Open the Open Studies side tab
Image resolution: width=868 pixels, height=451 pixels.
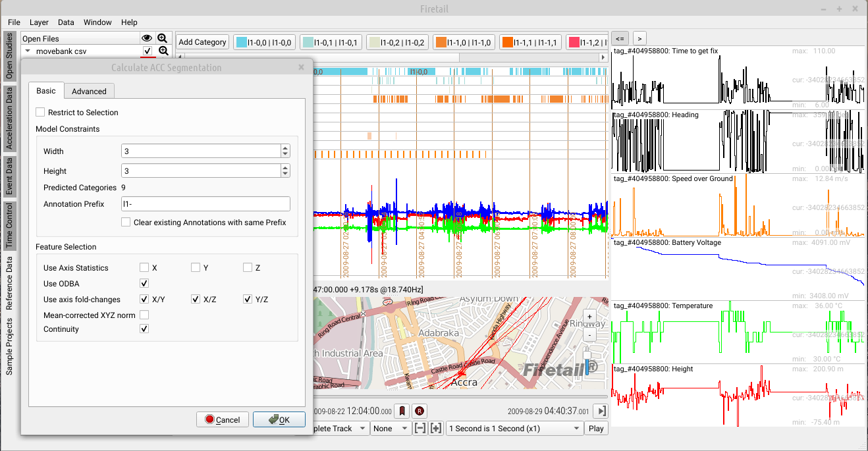pos(9,57)
